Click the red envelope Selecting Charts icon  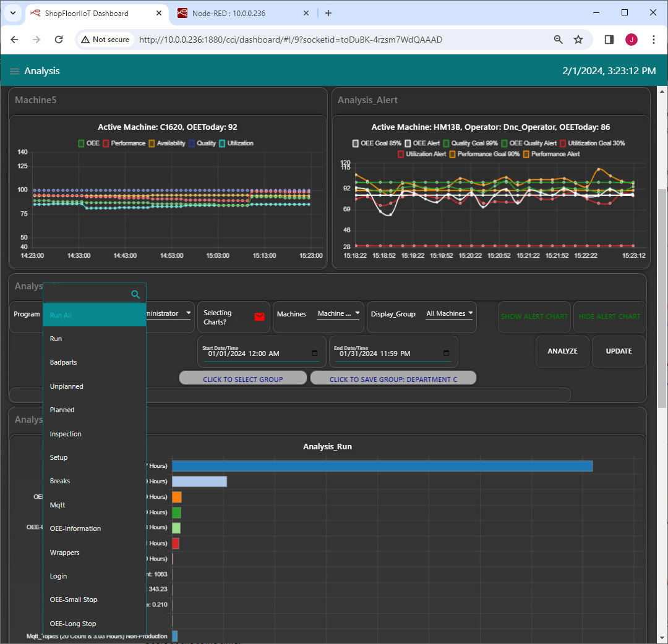pyautogui.click(x=259, y=316)
